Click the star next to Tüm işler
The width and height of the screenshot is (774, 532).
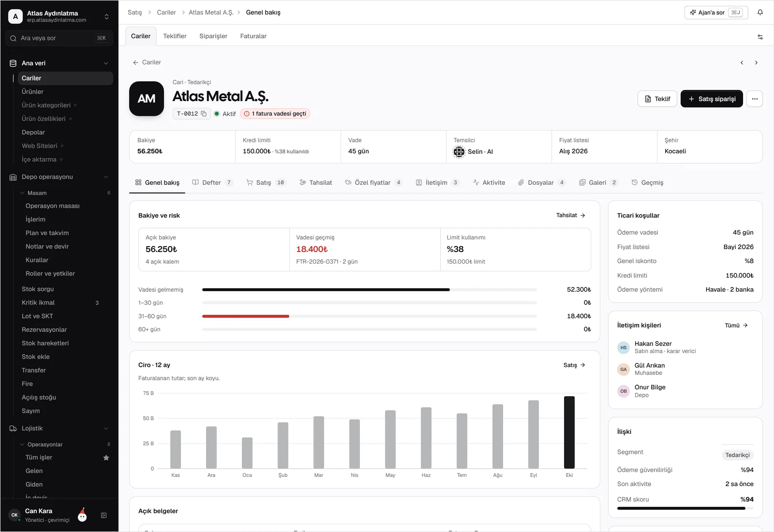pos(106,458)
